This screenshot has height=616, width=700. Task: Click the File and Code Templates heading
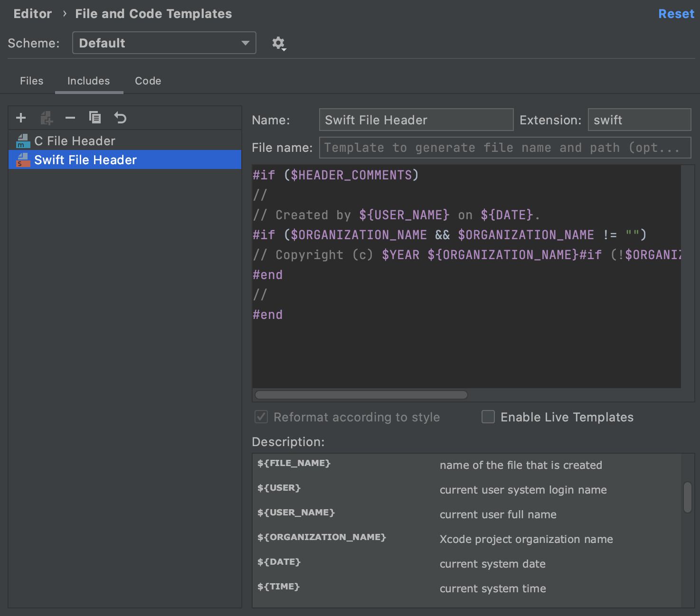tap(153, 14)
